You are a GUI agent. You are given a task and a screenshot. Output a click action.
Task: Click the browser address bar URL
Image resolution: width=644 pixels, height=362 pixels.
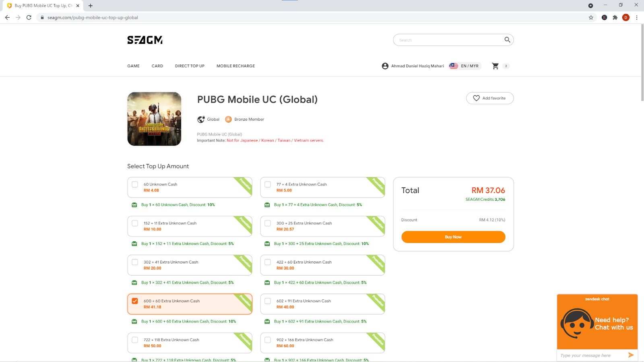[93, 17]
